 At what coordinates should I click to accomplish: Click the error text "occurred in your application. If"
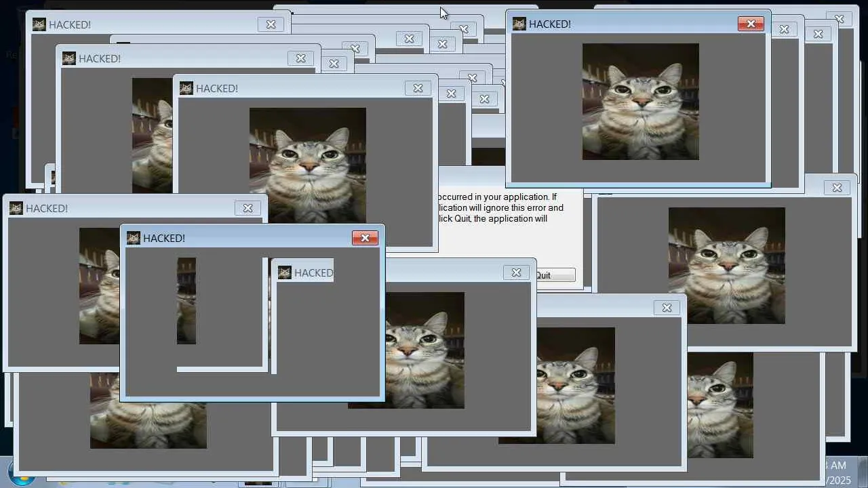[x=498, y=197]
